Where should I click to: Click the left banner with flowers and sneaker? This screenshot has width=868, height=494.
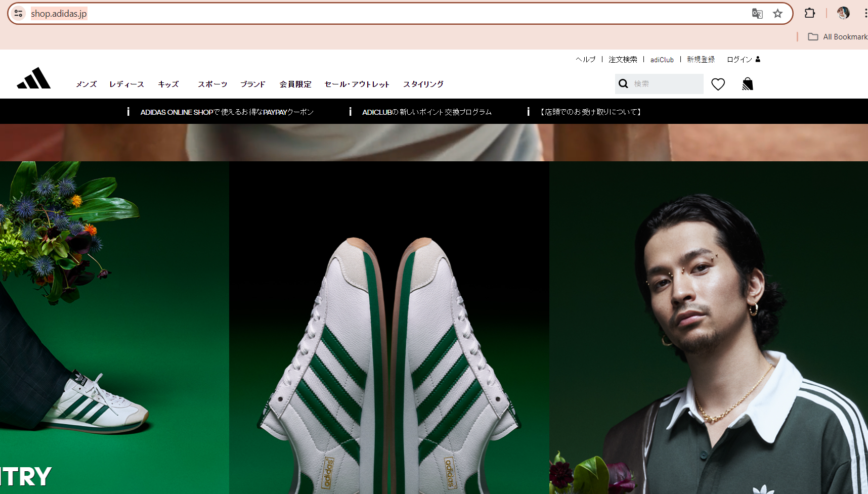click(114, 328)
